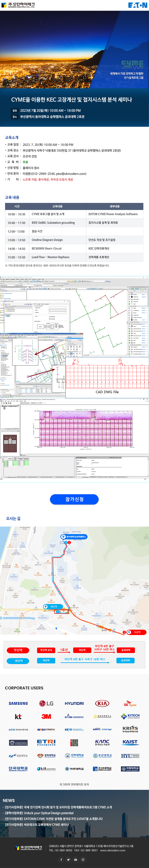Click the LG corporate logo
This screenshot has height=868, width=149.
tap(46, 703)
